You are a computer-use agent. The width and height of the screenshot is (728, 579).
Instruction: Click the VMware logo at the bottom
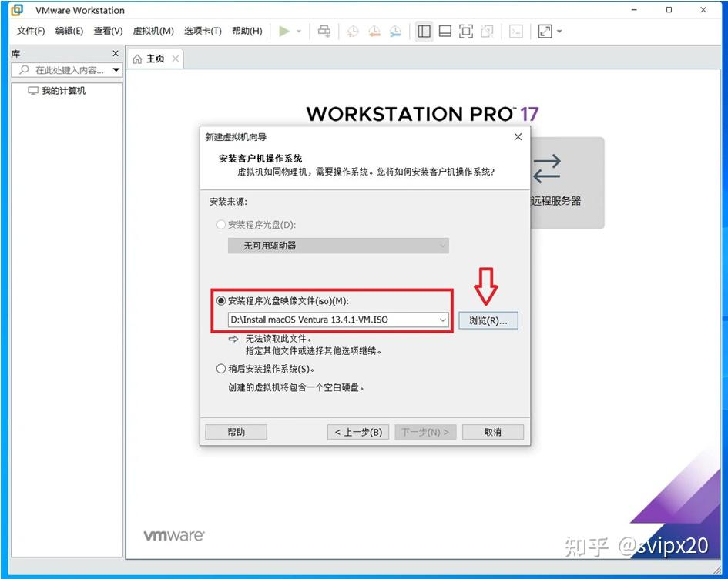click(174, 536)
